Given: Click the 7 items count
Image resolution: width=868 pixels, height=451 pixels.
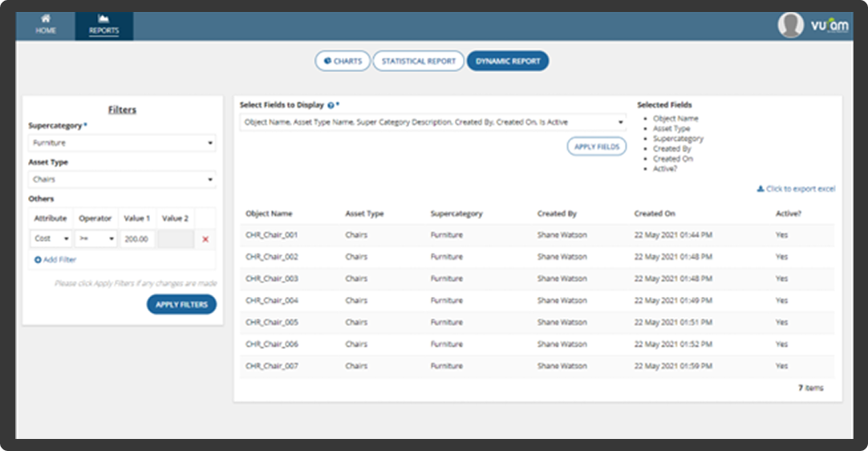Looking at the screenshot, I should 810,388.
